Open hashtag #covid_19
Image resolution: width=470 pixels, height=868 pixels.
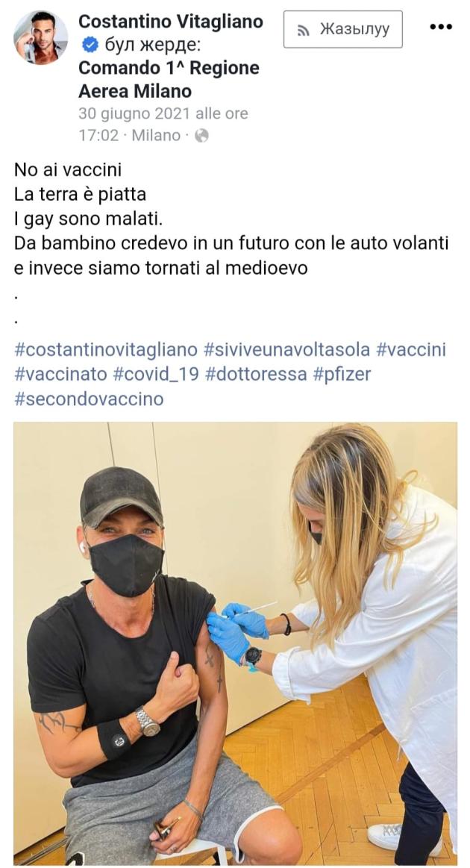tap(156, 374)
